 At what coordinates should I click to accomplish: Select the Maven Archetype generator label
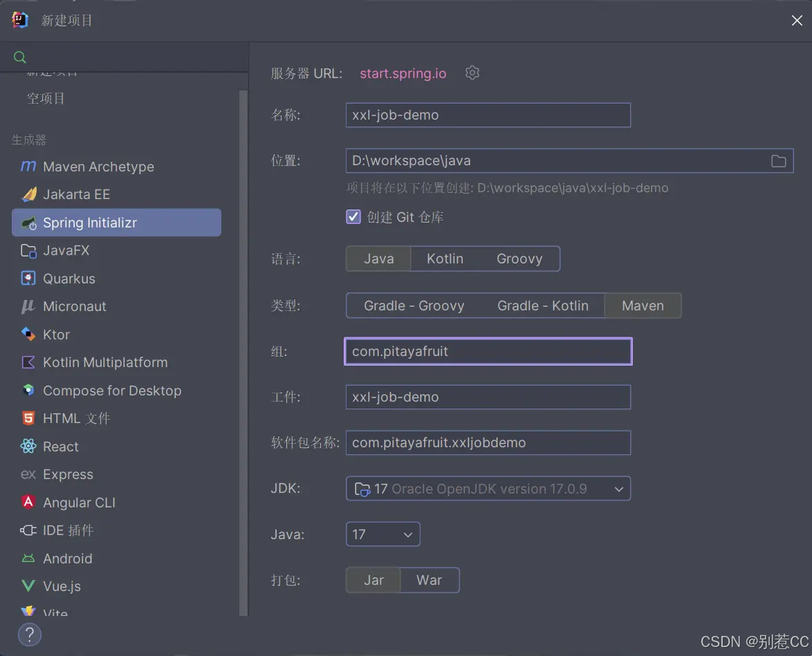pos(98,167)
